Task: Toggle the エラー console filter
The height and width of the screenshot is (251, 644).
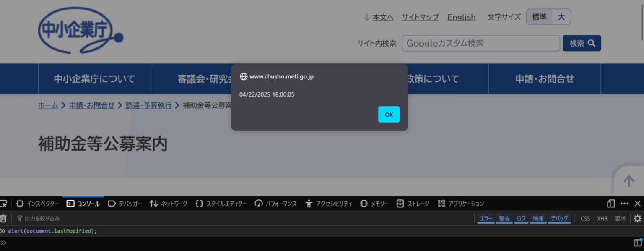Action: tap(486, 218)
